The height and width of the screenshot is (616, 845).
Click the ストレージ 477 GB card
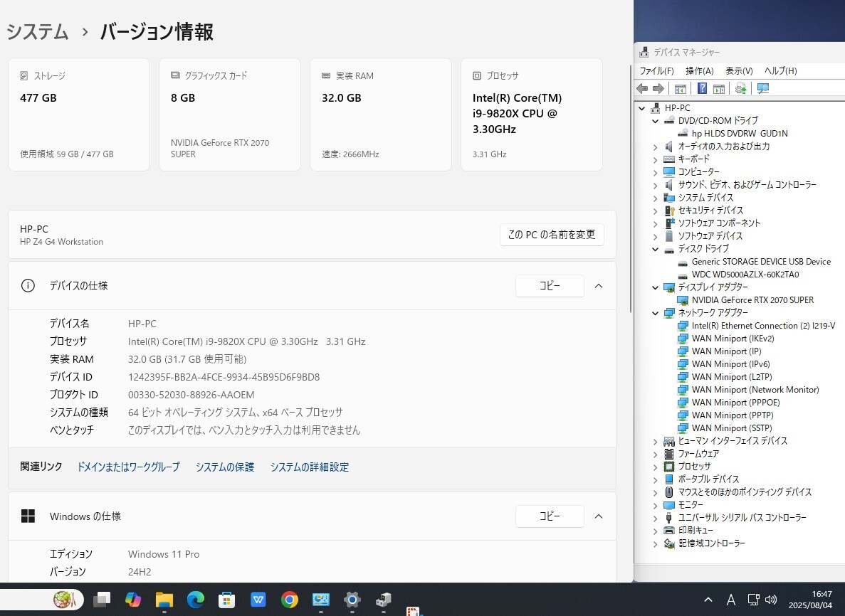click(79, 115)
